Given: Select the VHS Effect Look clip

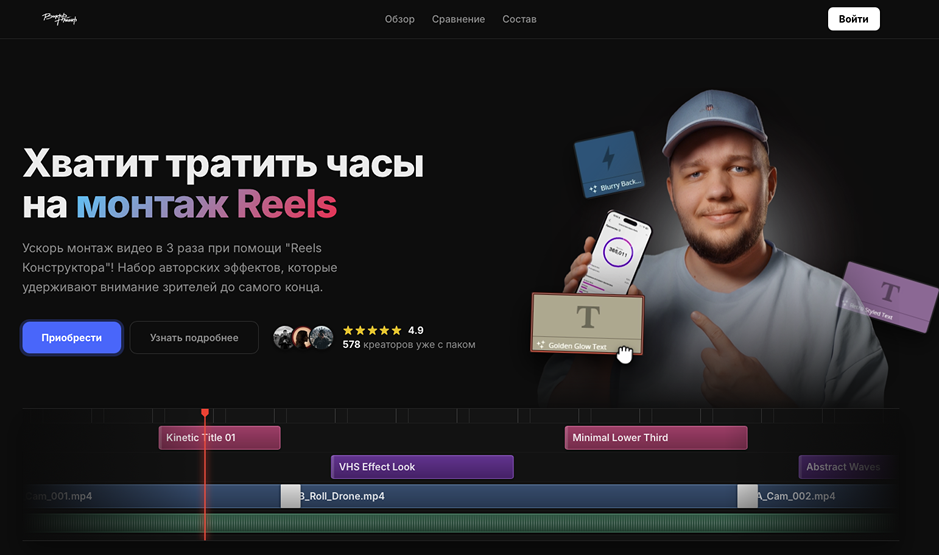Looking at the screenshot, I should click(422, 467).
